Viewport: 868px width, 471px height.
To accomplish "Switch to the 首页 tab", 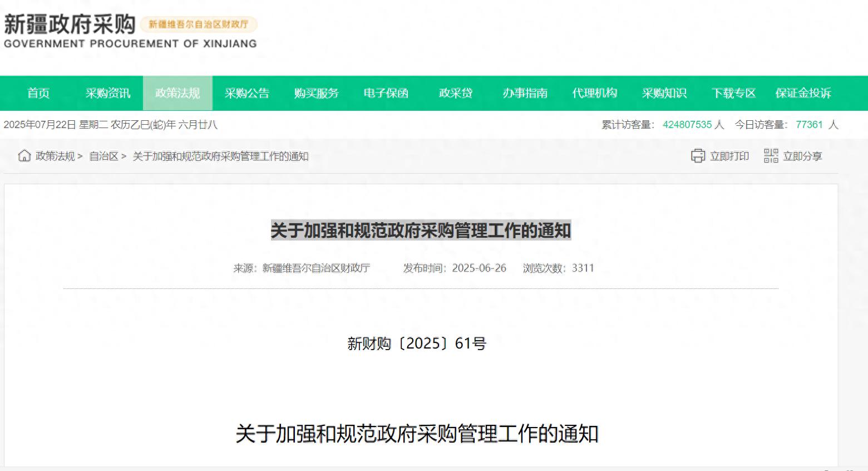I will click(38, 93).
